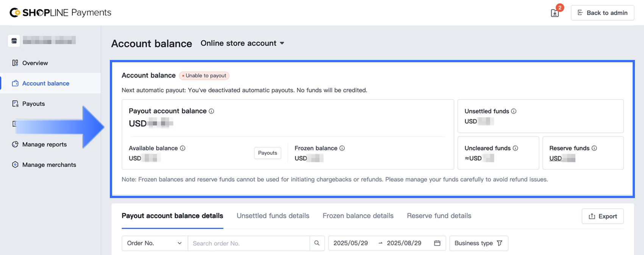The image size is (644, 255).
Task: Open Reserve fund details tab
Action: 439,216
